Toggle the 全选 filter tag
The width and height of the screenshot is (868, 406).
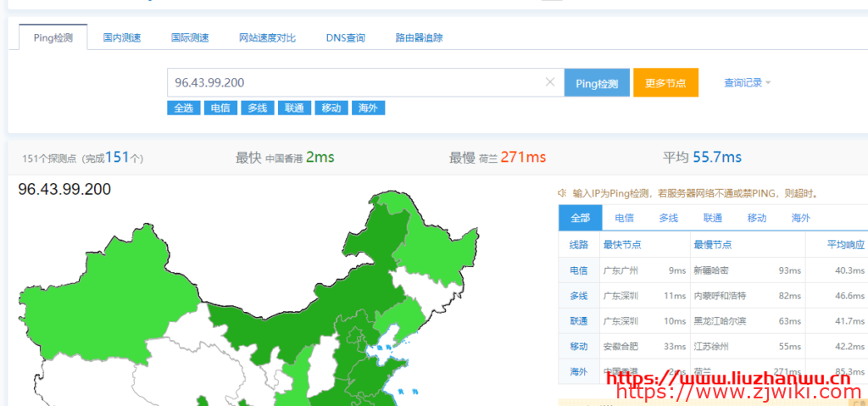183,108
